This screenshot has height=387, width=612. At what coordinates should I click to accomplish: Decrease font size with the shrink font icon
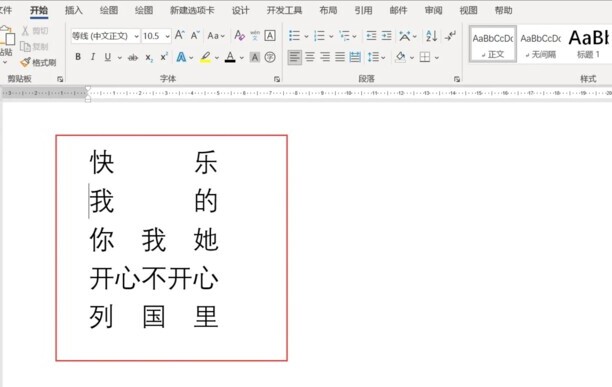click(195, 36)
